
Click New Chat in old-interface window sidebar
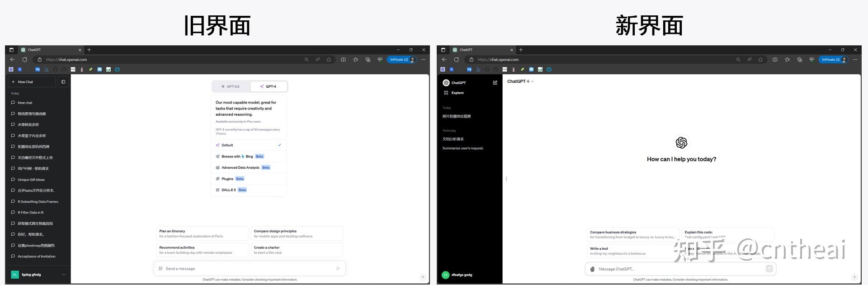pos(32,82)
